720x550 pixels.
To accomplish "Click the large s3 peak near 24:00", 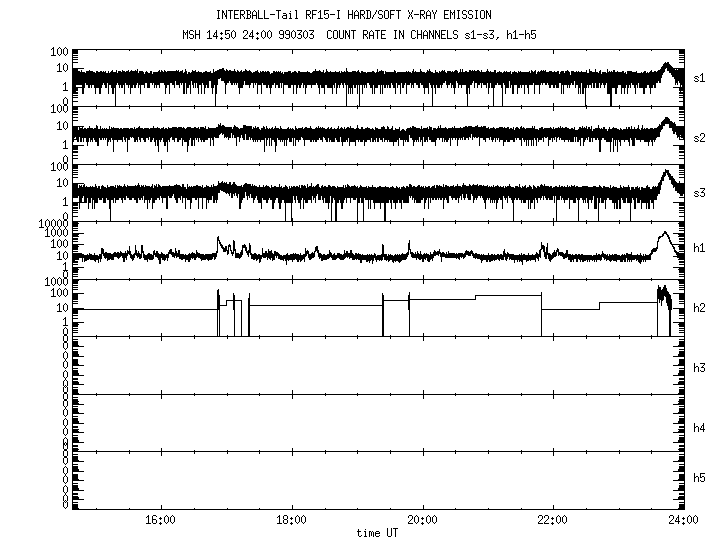I will pyautogui.click(x=665, y=173).
